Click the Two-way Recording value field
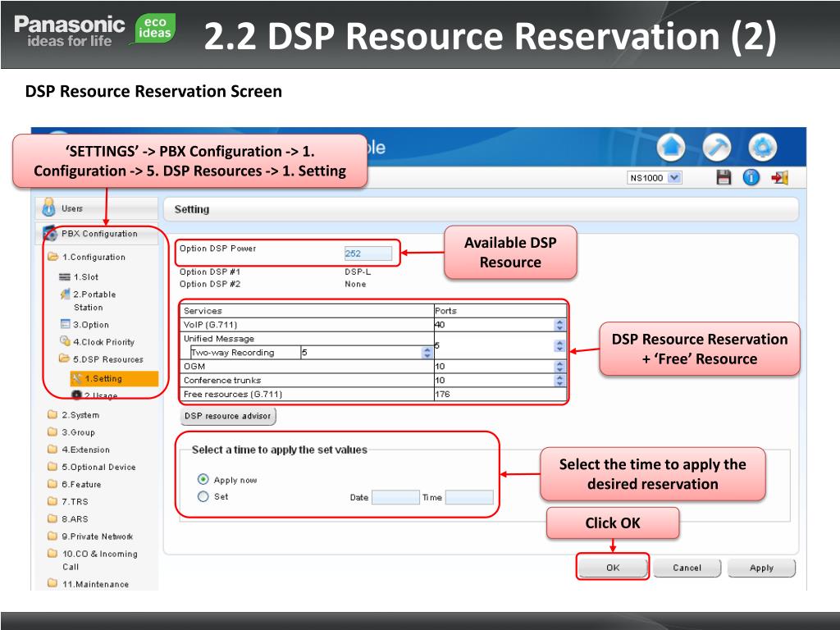The width and height of the screenshot is (840, 630). point(361,353)
